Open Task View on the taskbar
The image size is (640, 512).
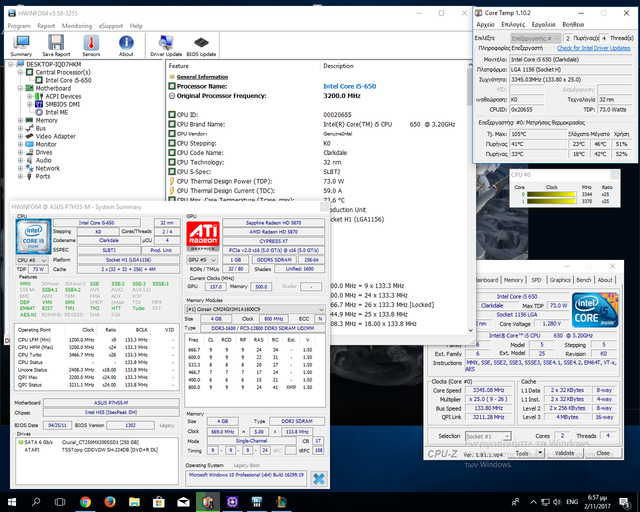[x=60, y=502]
